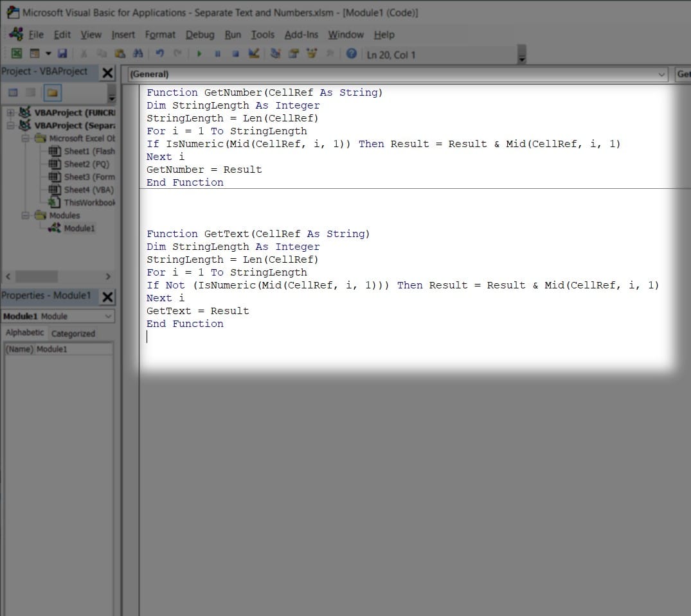Open Project Explorer toolbar icon
The height and width of the screenshot is (616, 691).
[x=275, y=54]
